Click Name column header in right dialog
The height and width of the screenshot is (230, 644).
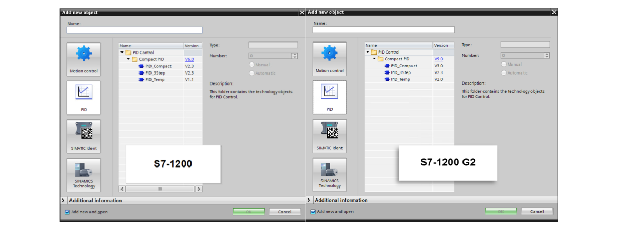coord(398,45)
